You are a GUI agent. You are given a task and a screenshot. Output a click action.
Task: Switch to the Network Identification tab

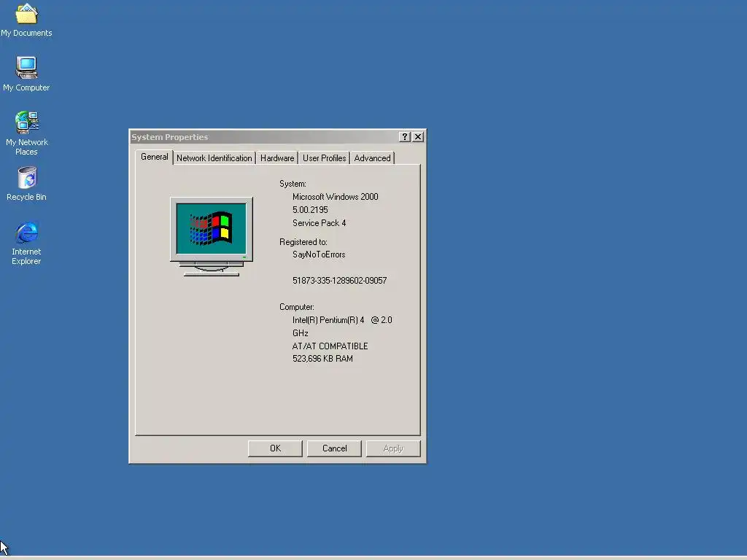214,158
